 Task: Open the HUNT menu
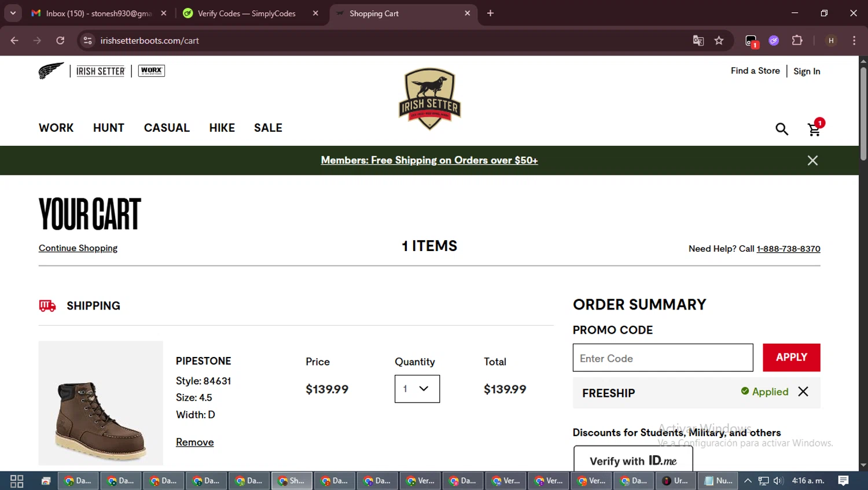pyautogui.click(x=109, y=128)
